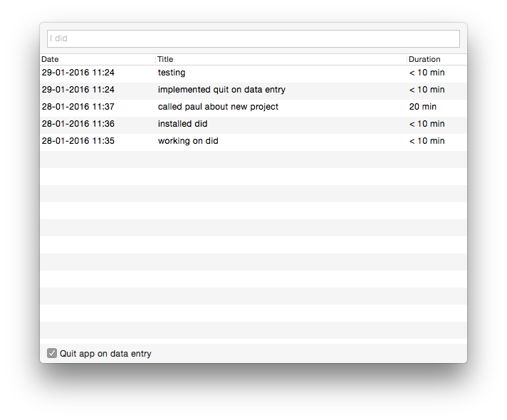
Task: Click the date 28-01-2016 11:37
Action: click(78, 107)
